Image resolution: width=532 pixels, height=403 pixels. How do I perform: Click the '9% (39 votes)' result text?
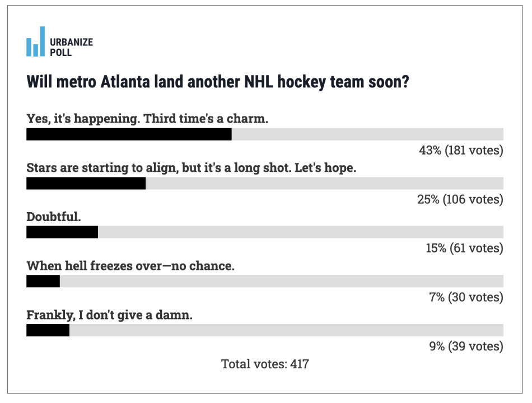click(466, 346)
